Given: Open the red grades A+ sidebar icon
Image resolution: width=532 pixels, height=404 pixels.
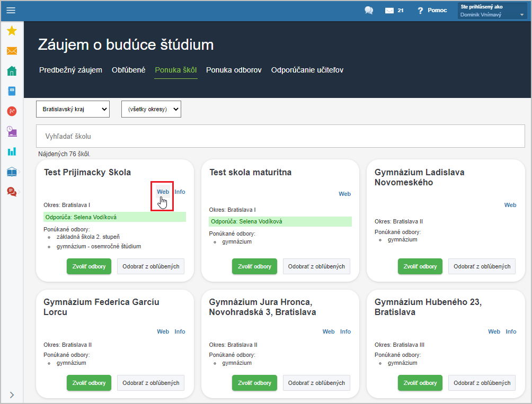Looking at the screenshot, I should 12,111.
